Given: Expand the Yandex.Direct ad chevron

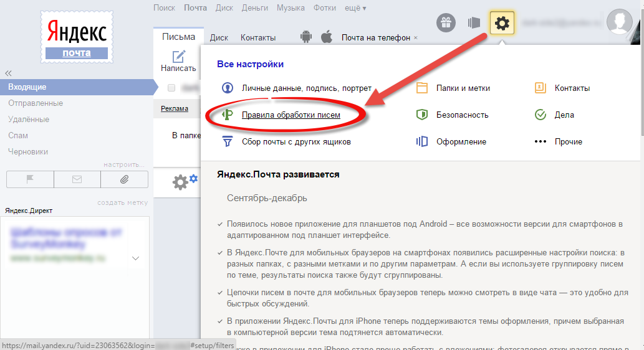Looking at the screenshot, I should pos(135,257).
